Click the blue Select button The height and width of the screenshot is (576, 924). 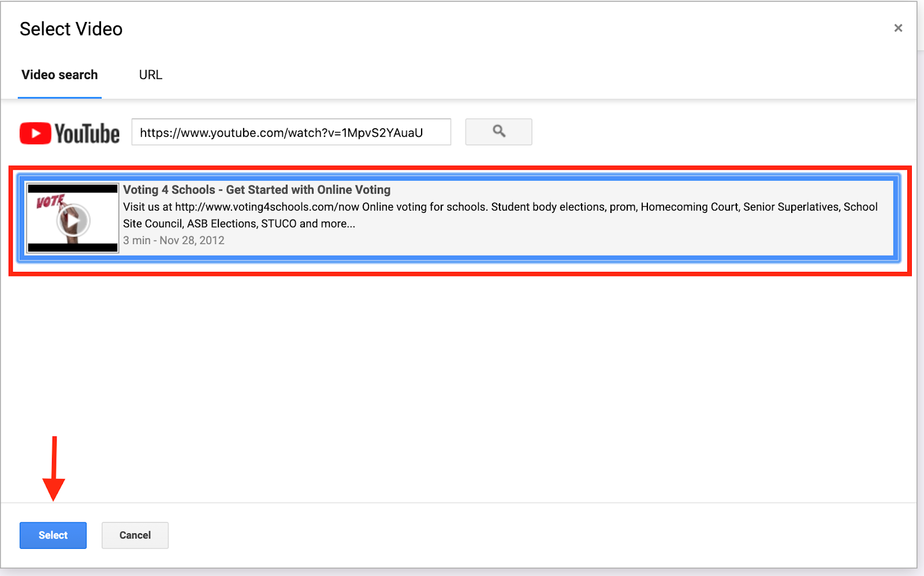(53, 536)
